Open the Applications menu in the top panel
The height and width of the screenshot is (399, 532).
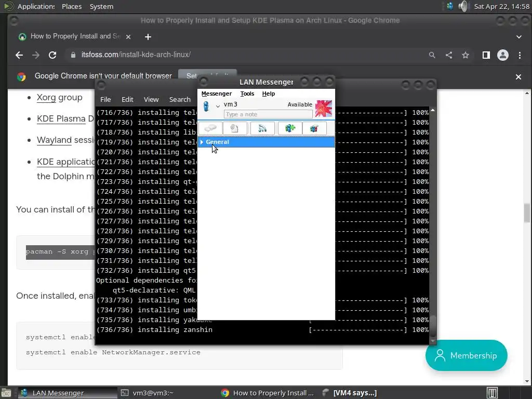point(36,6)
